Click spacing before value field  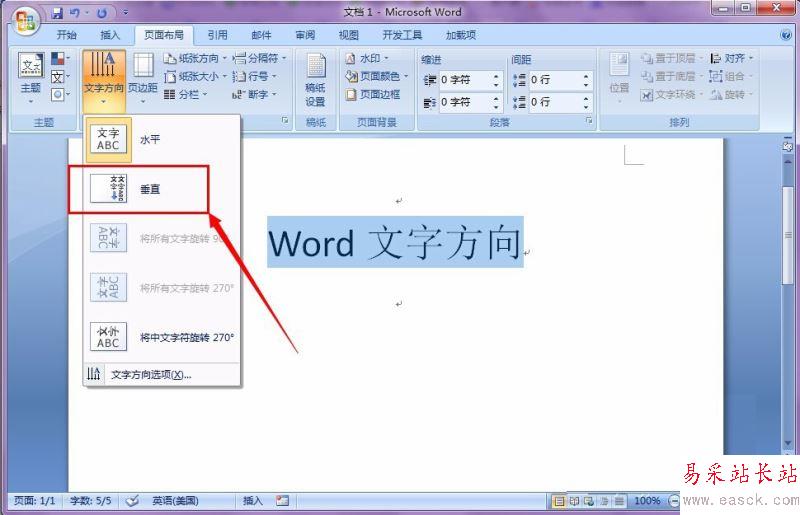coord(554,80)
